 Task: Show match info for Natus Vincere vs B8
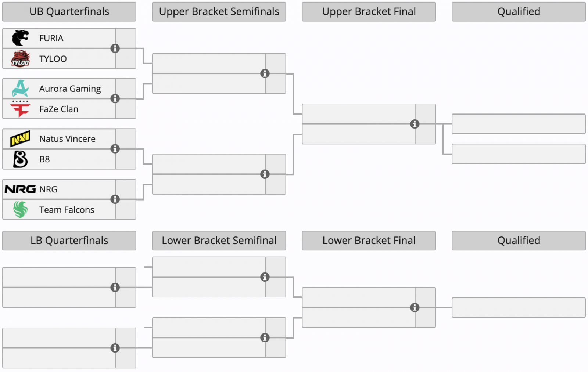tap(115, 149)
